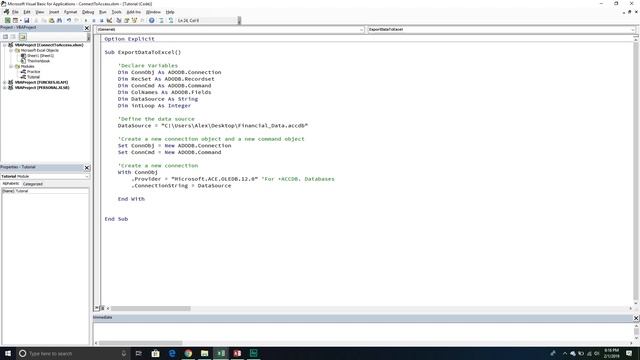Close the Properties panel
The image size is (640, 360).
(x=87, y=168)
